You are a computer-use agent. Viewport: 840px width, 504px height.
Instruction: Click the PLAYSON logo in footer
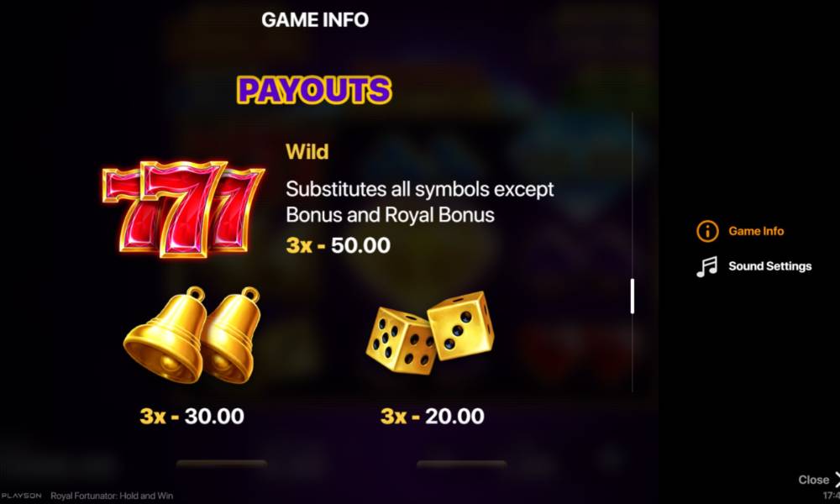point(21,496)
